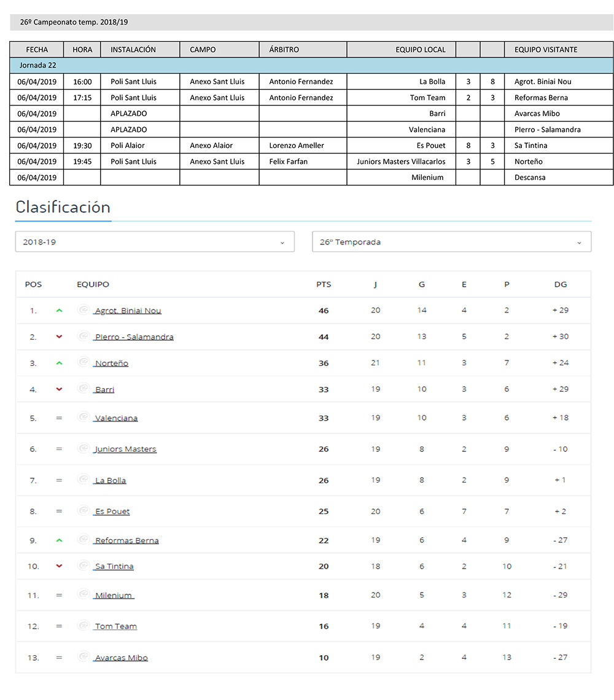This screenshot has width=614, height=700.
Task: Click the Clasificación section heading
Action: (63, 207)
